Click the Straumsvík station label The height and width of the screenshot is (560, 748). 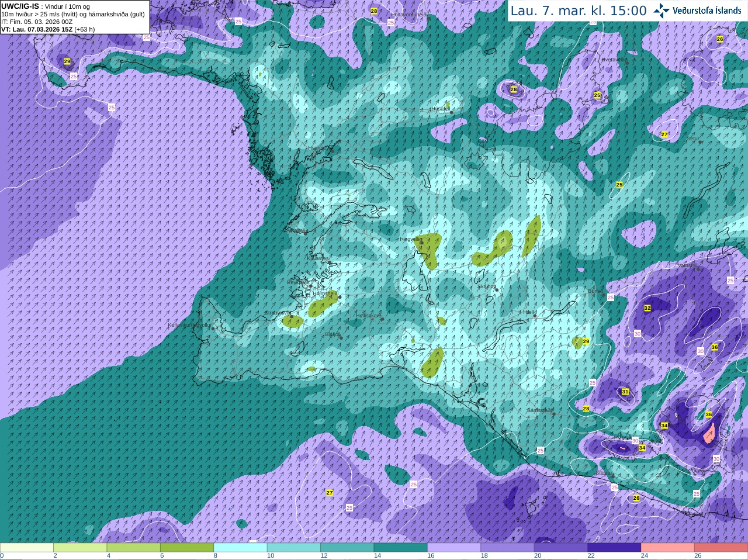click(277, 313)
